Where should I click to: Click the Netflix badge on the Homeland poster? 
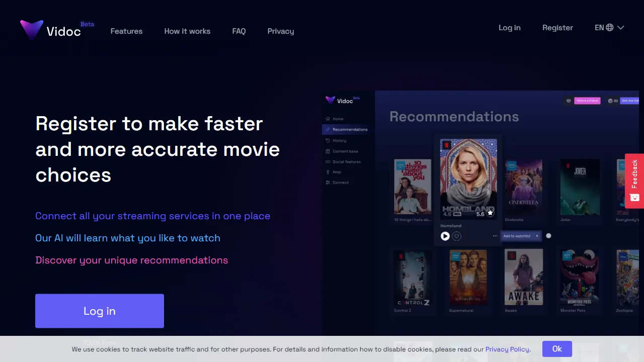tap(446, 145)
